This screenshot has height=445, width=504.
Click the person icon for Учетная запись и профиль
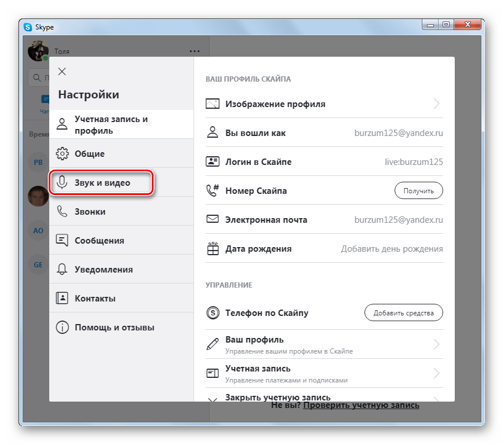pos(62,124)
